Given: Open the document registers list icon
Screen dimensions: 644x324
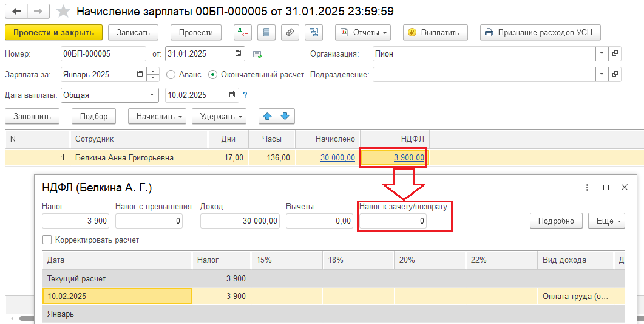Looking at the screenshot, I should click(x=266, y=32).
